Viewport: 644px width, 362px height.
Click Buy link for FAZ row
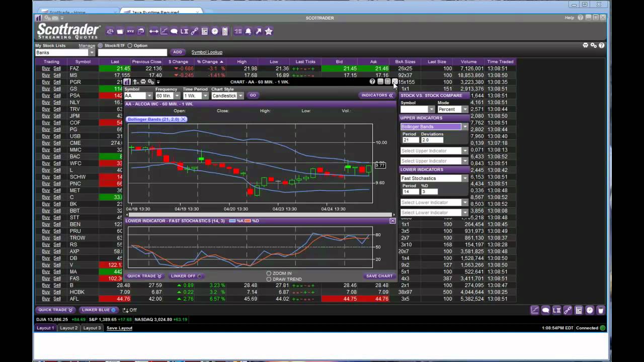coord(46,68)
